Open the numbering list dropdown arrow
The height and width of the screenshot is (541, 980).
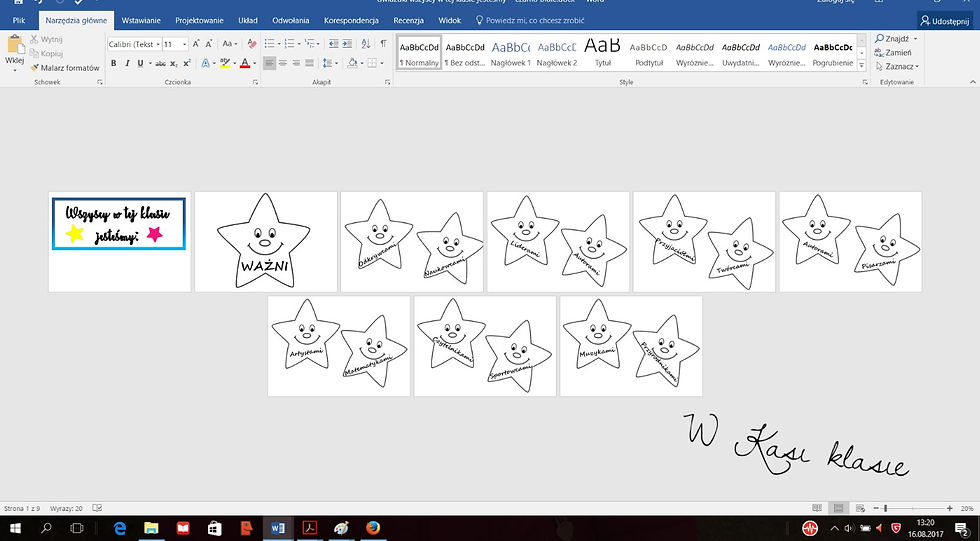[299, 44]
